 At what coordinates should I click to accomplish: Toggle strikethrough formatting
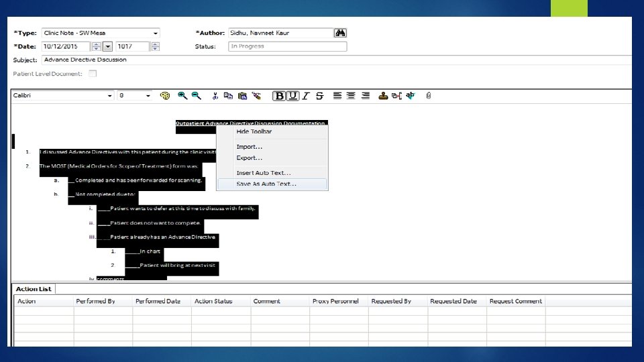tap(319, 96)
